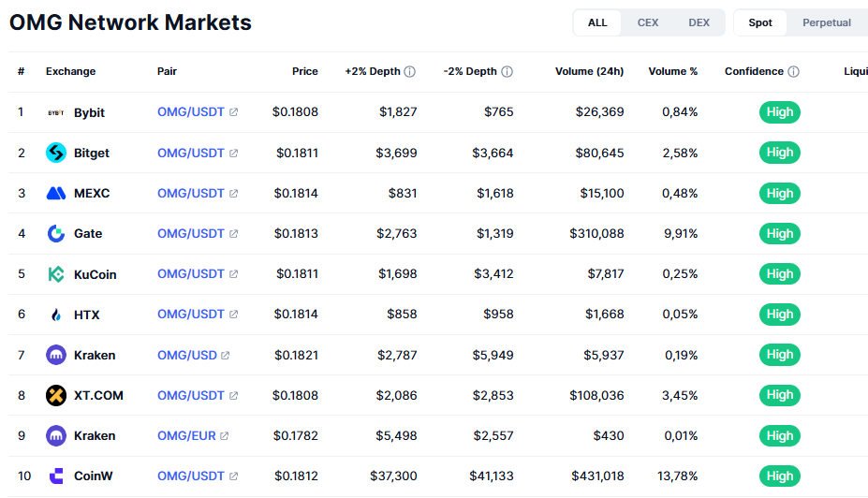Click the KuCoin exchange logo icon

point(56,274)
